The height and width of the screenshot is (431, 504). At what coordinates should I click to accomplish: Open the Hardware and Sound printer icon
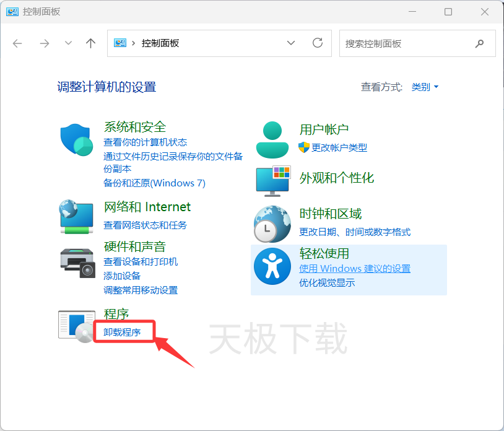78,263
